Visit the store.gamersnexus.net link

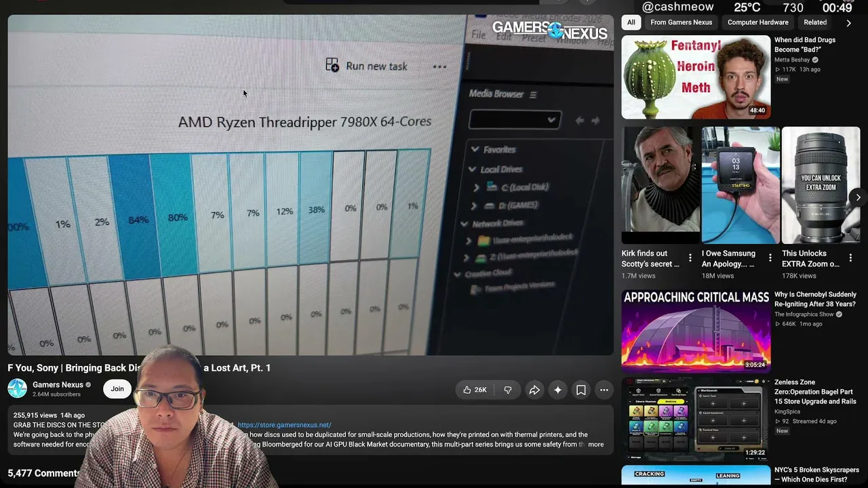[x=284, y=425]
